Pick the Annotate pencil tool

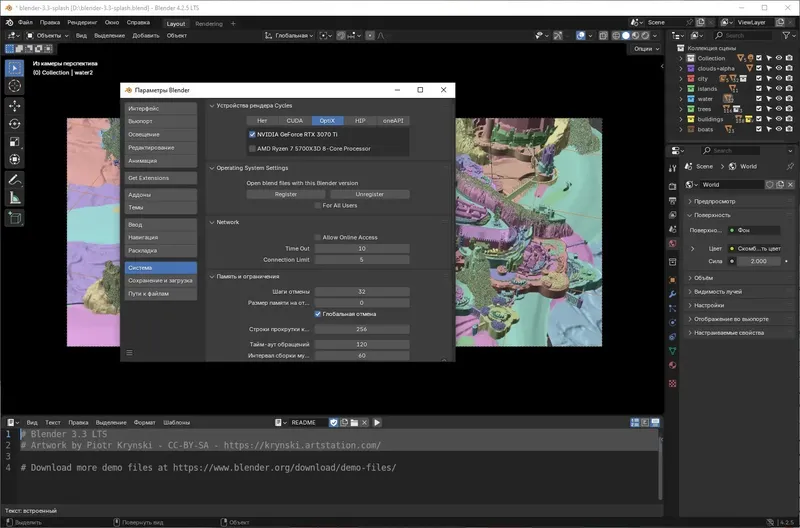(15, 180)
